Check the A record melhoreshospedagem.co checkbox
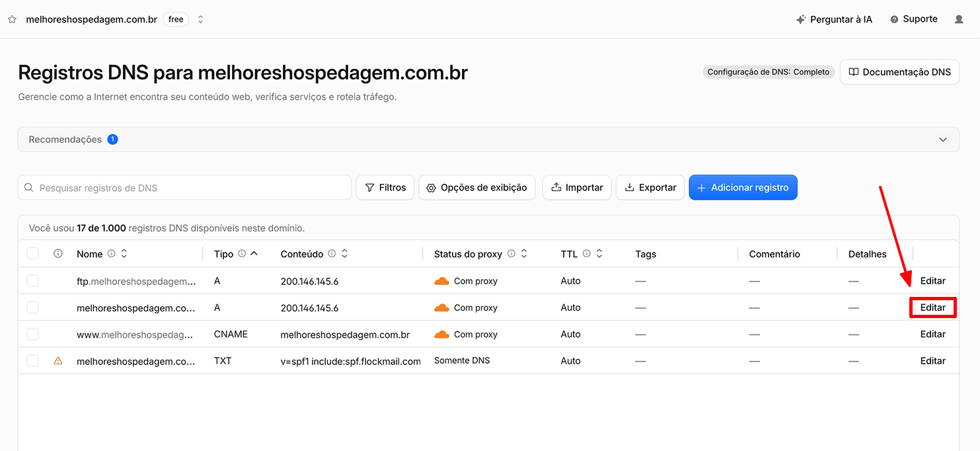The image size is (980, 451). coord(33,307)
